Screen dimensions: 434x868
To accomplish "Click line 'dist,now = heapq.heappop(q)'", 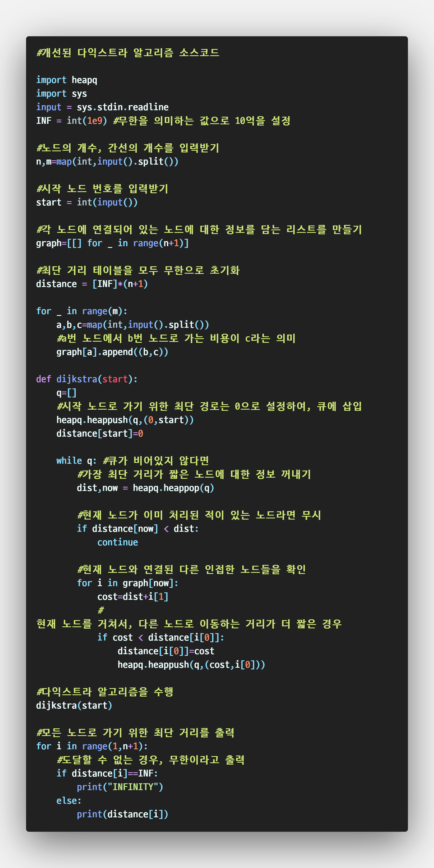I will pyautogui.click(x=146, y=488).
